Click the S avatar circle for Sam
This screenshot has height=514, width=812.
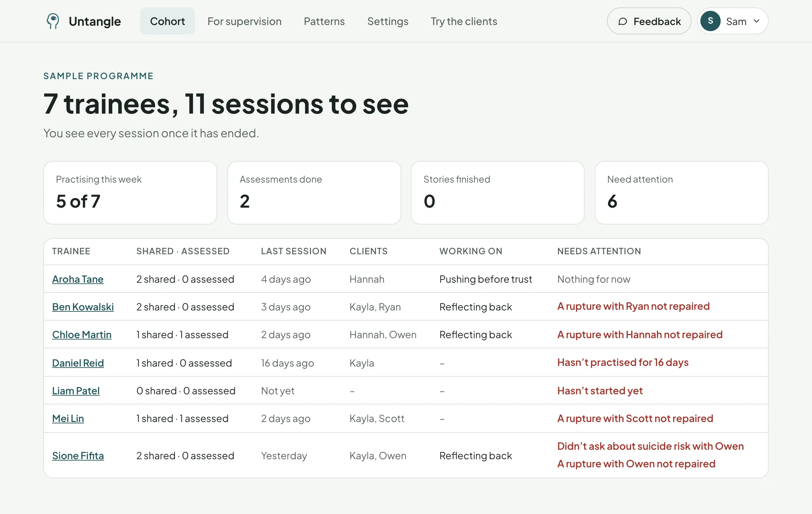pyautogui.click(x=710, y=21)
